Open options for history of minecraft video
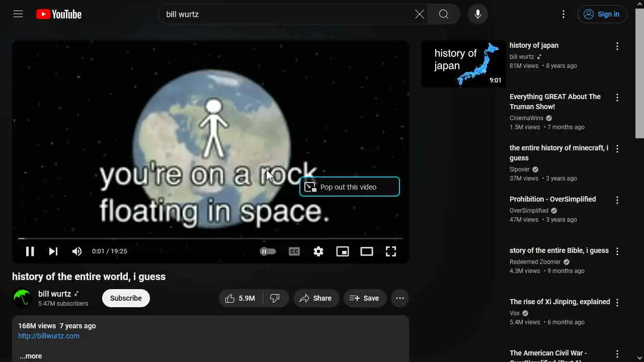644x362 pixels. click(617, 149)
